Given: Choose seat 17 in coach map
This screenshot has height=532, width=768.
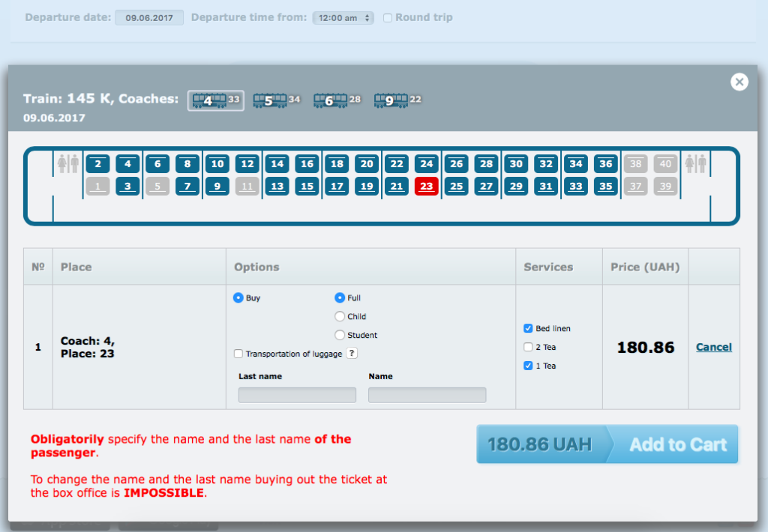Looking at the screenshot, I should tap(337, 187).
